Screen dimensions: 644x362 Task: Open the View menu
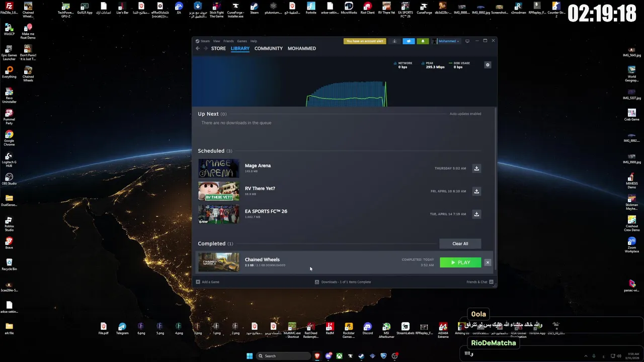[216, 41]
